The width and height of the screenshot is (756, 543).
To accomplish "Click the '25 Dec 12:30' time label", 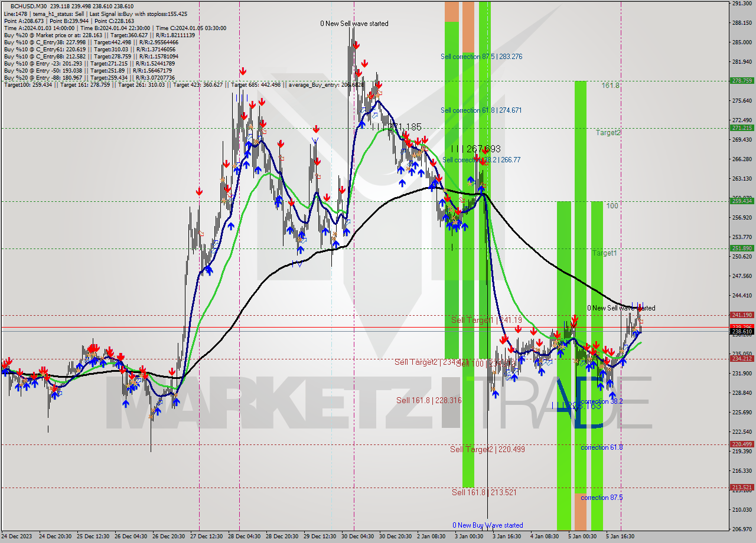I will (93, 537).
